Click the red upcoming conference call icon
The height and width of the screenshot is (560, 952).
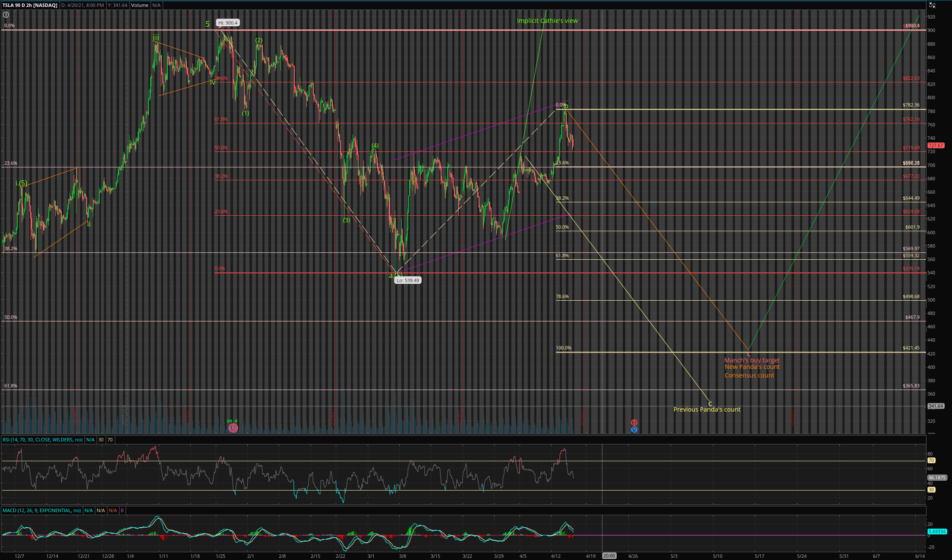[x=634, y=423]
